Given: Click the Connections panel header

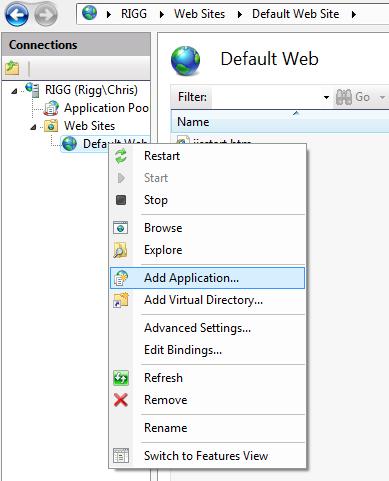Looking at the screenshot, I should click(x=76, y=45).
